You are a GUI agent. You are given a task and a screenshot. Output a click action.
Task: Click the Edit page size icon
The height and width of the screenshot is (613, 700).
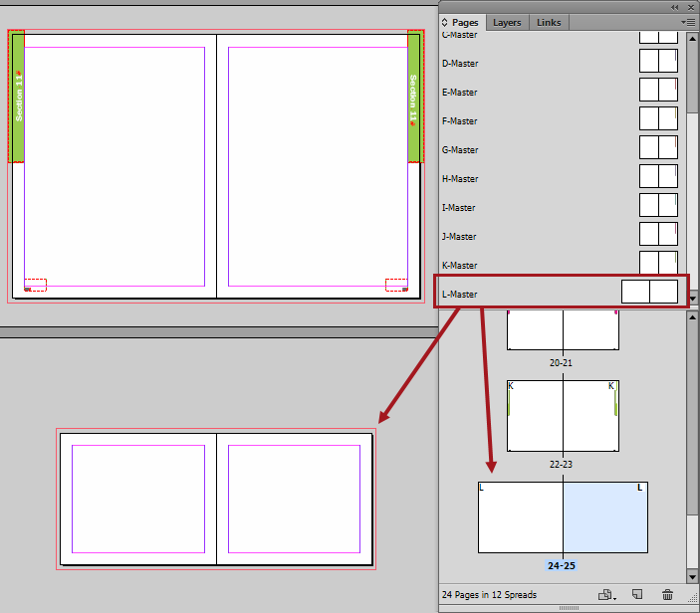606,595
